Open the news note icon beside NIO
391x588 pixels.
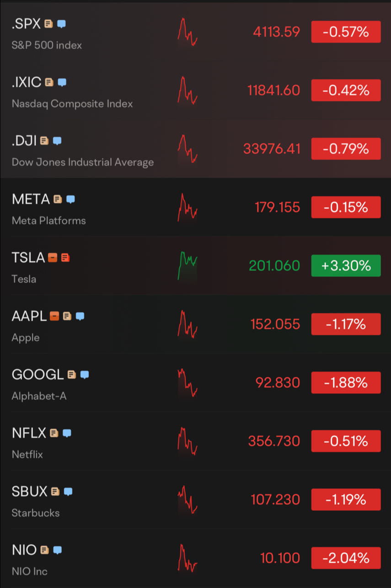[44, 550]
